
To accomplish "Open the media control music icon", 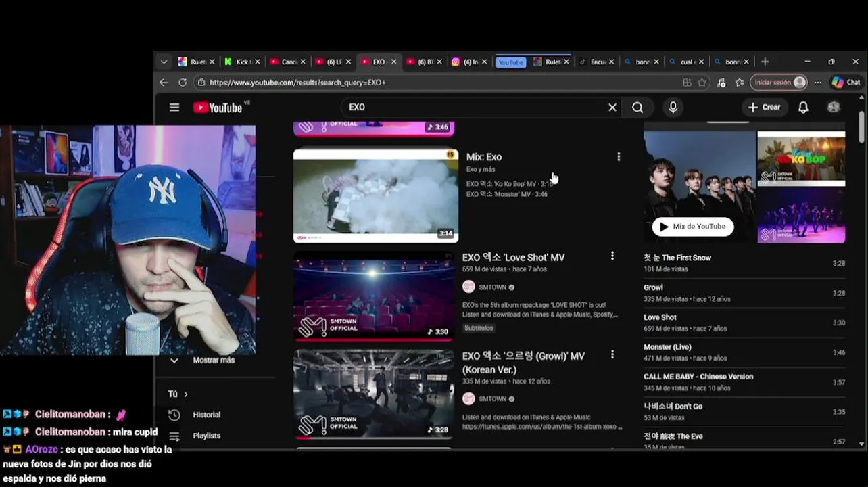I will pos(721,82).
